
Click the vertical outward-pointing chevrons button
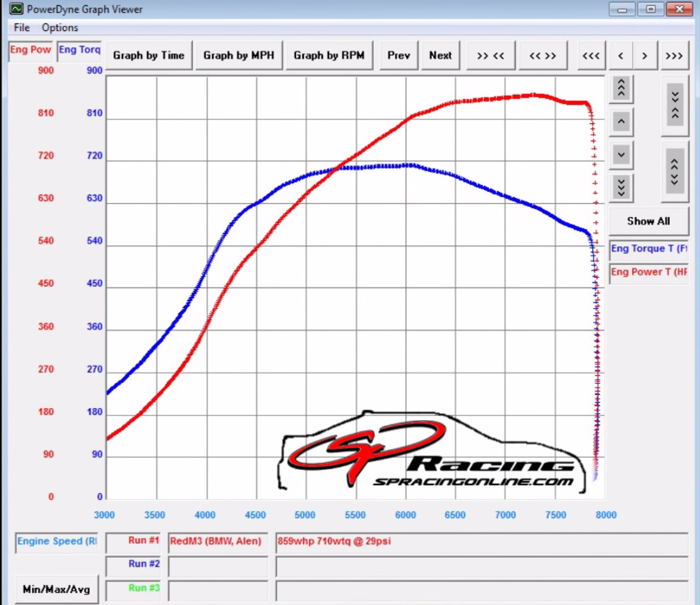click(x=675, y=171)
